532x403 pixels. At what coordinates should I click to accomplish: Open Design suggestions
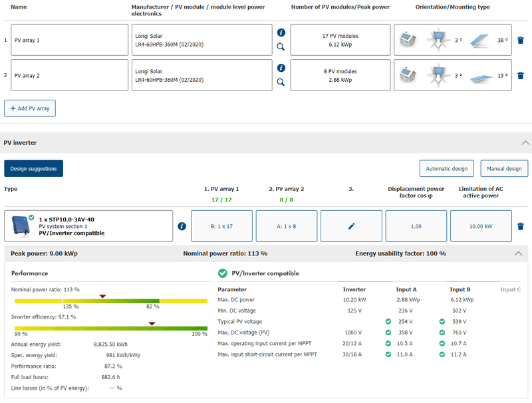tap(33, 169)
